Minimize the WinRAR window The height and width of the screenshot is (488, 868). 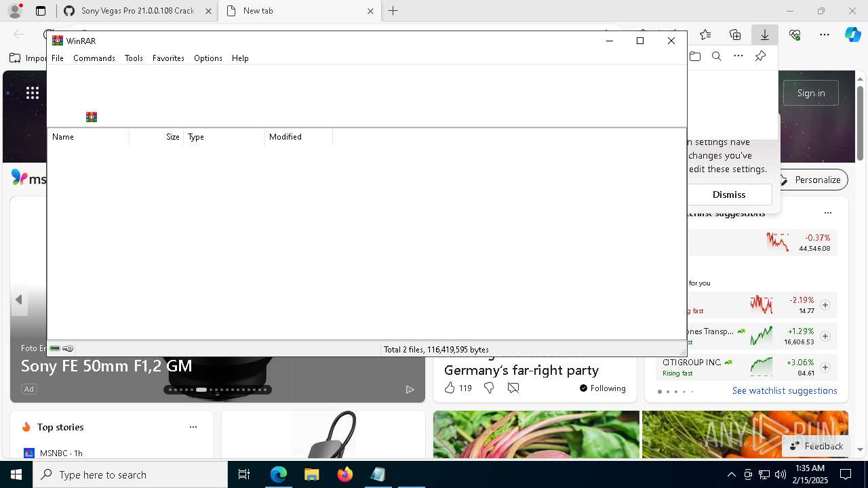tap(609, 41)
